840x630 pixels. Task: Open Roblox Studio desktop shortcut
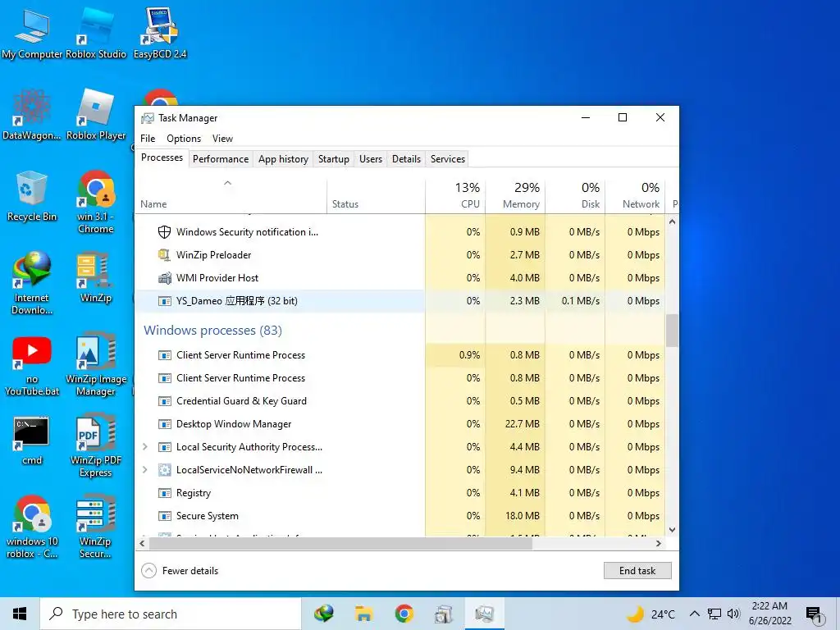96,34
